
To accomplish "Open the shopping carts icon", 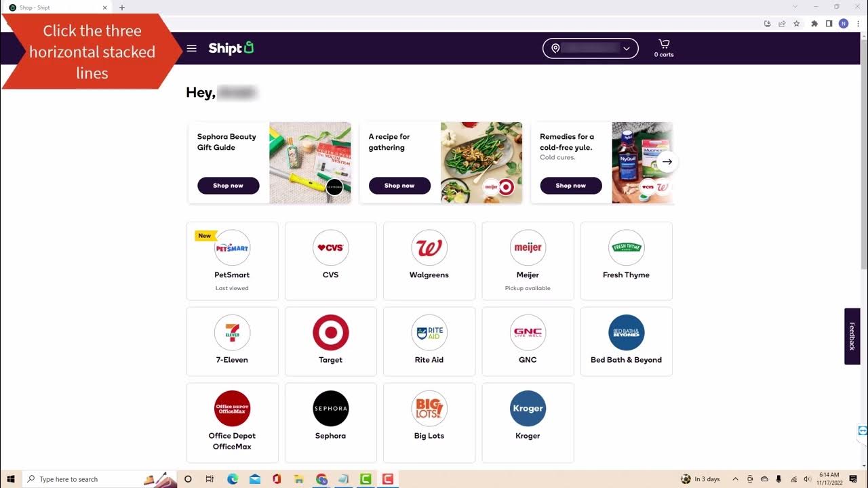I will tap(664, 48).
